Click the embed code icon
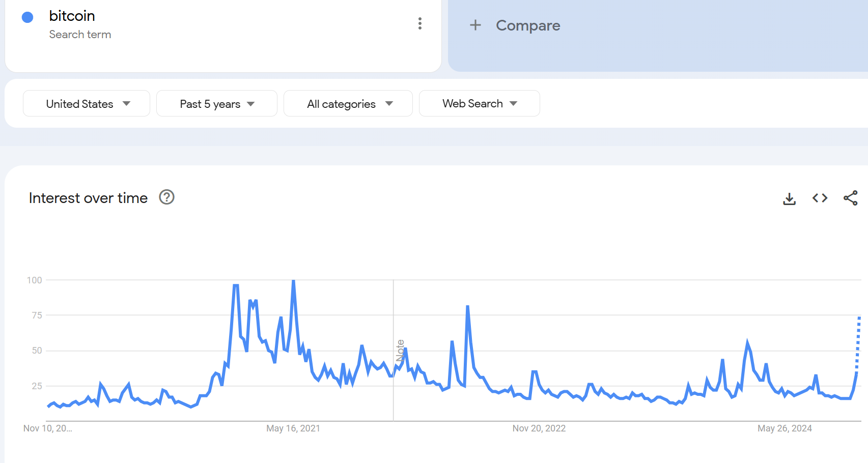Screen dimensions: 868x463 point(820,198)
